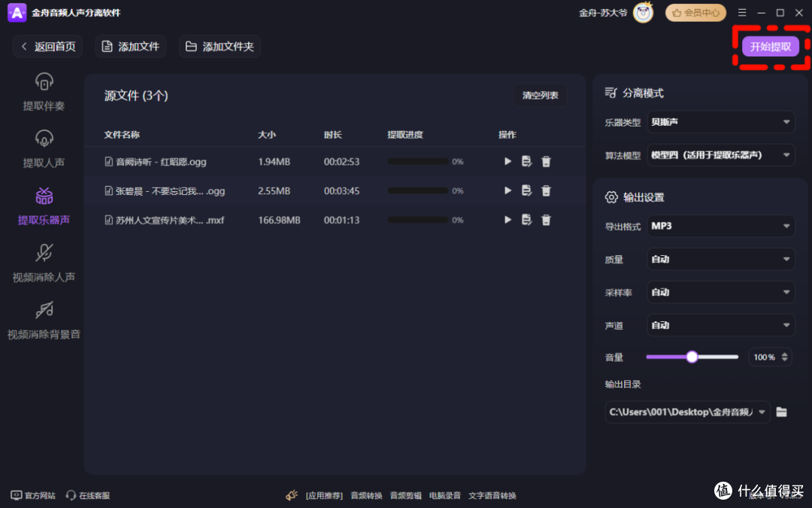Click the 166.98MB size cell
The width and height of the screenshot is (812, 508).
click(x=279, y=221)
